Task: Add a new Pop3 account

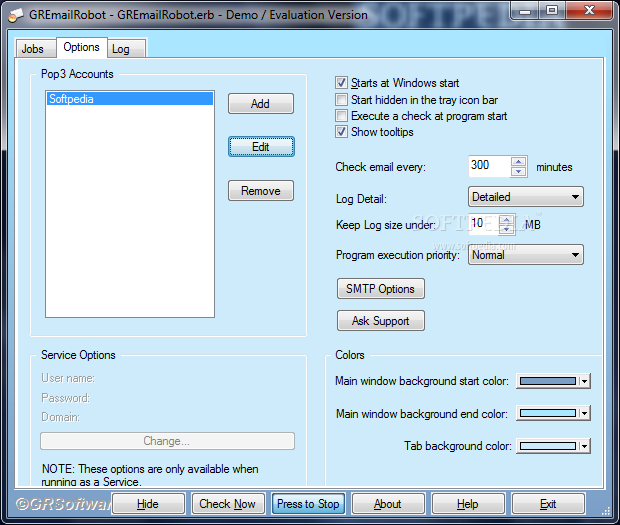Action: (x=261, y=104)
